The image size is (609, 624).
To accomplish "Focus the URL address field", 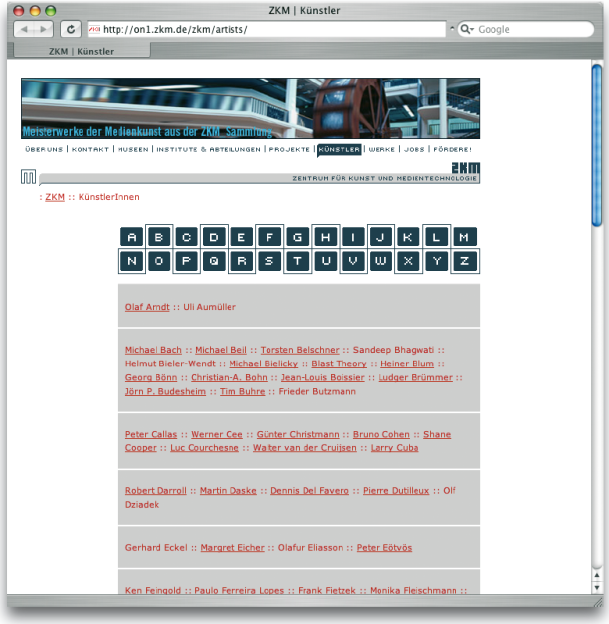I will pos(267,29).
